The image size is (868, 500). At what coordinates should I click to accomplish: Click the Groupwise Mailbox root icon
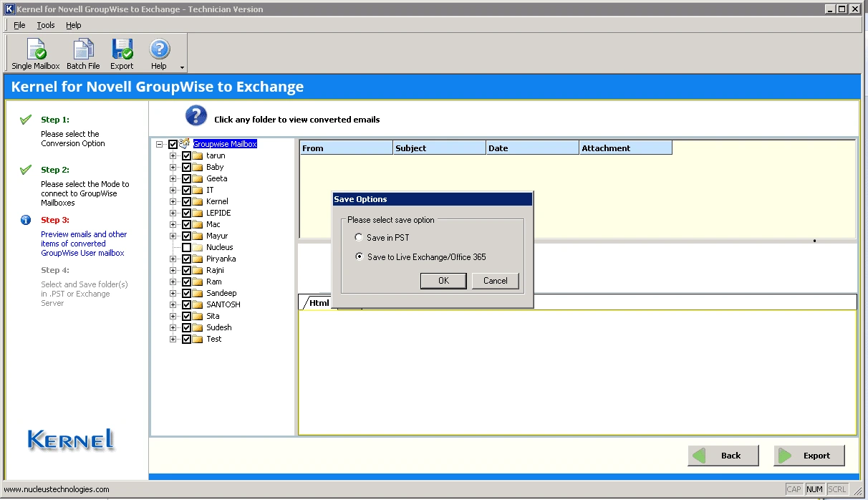185,144
